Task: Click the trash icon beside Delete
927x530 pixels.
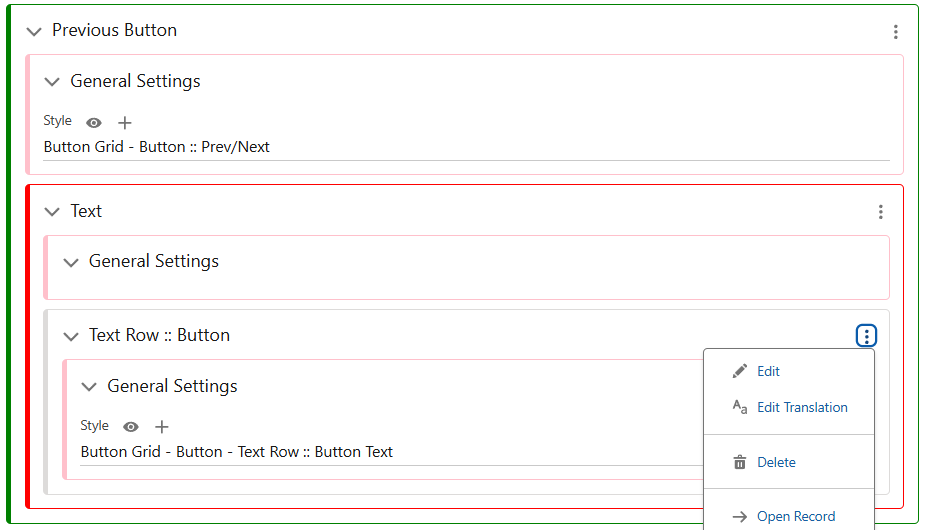Action: [740, 462]
